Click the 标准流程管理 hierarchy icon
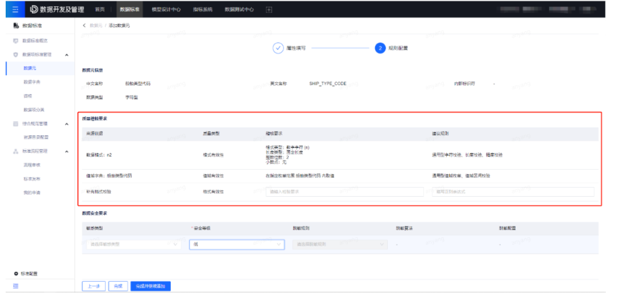This screenshot has height=296, width=644. point(16,152)
